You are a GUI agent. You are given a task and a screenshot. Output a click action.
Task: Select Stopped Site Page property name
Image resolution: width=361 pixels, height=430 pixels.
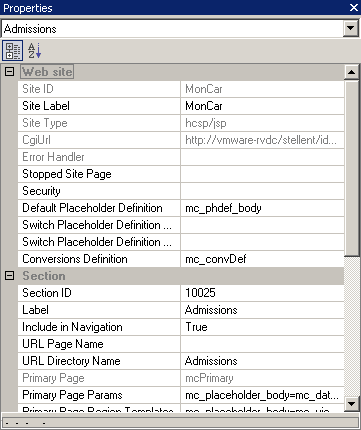tap(67, 174)
